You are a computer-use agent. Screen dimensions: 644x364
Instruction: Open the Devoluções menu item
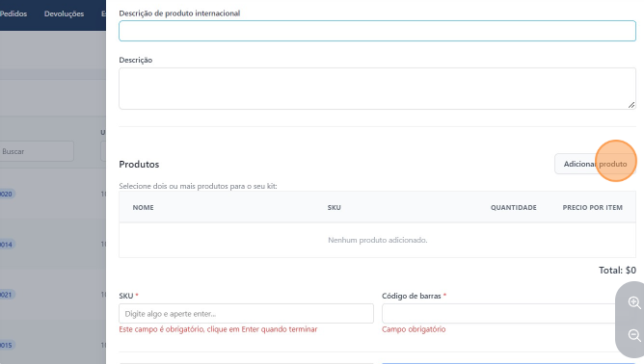coord(64,13)
